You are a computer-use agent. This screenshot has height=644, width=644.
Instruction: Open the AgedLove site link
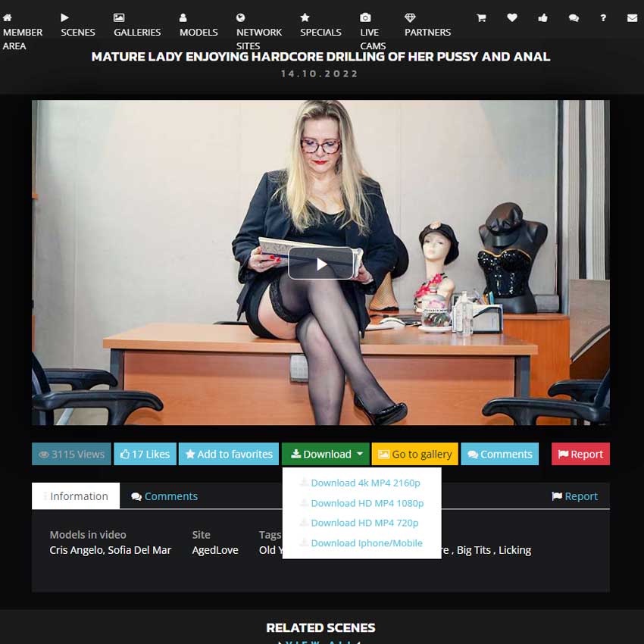tap(215, 550)
